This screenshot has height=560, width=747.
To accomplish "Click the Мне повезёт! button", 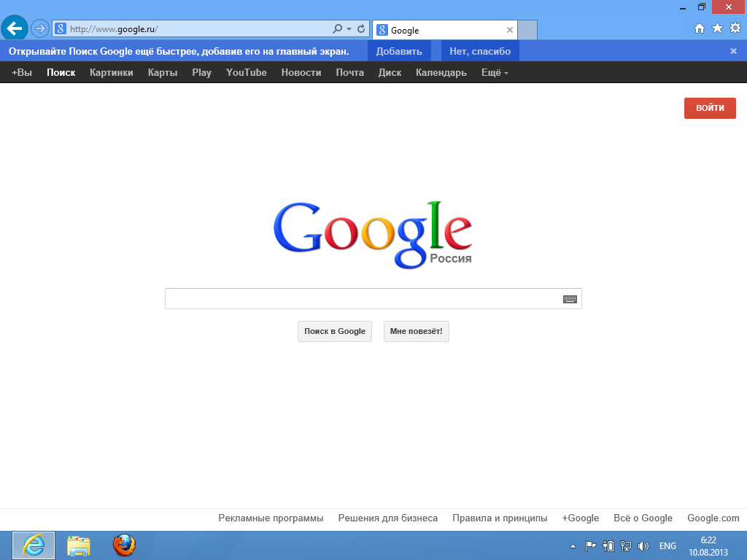I will point(417,331).
